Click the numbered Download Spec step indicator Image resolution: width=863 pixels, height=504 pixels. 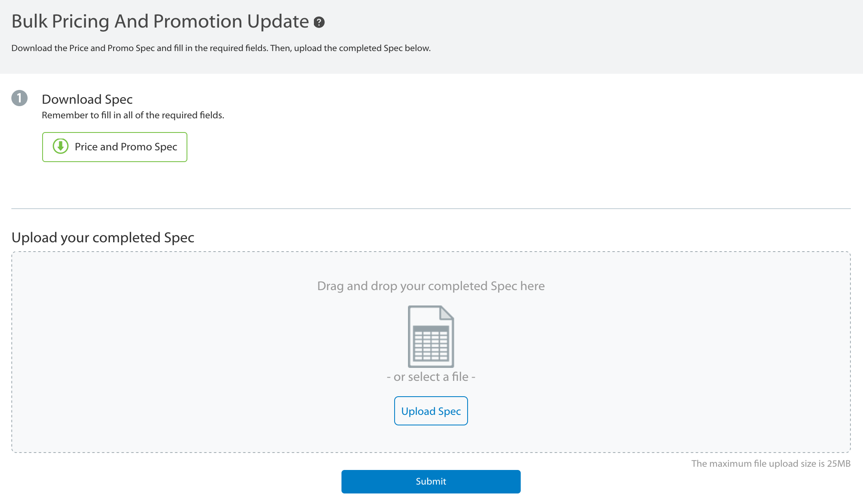tap(19, 97)
